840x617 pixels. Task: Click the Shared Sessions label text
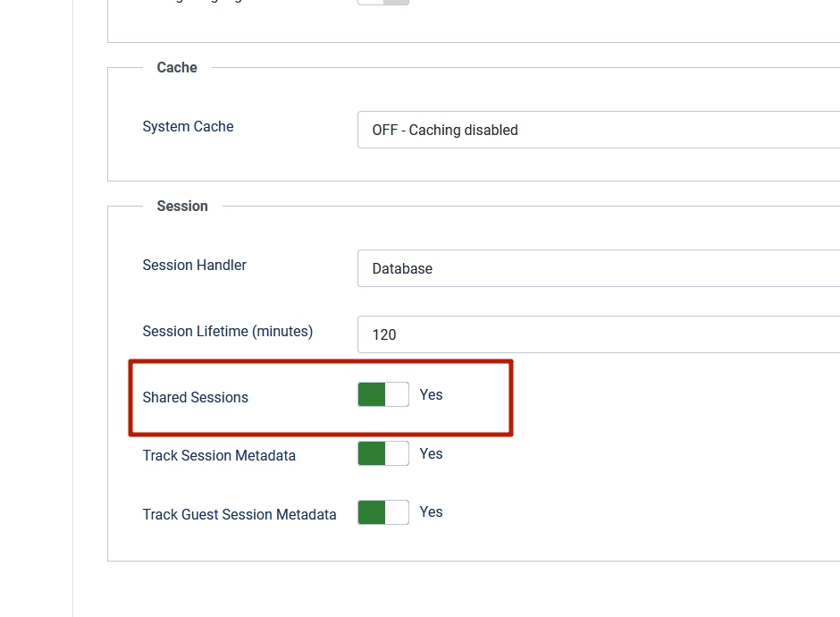point(195,398)
